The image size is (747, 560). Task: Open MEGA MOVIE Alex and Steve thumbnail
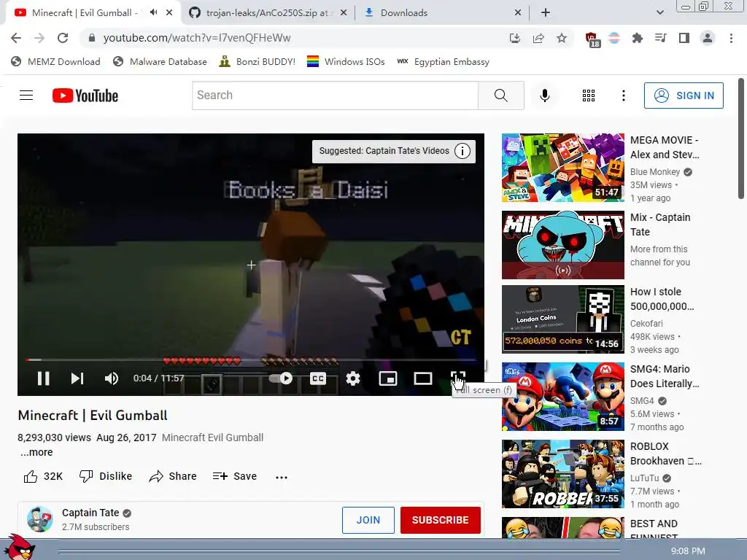click(x=562, y=168)
